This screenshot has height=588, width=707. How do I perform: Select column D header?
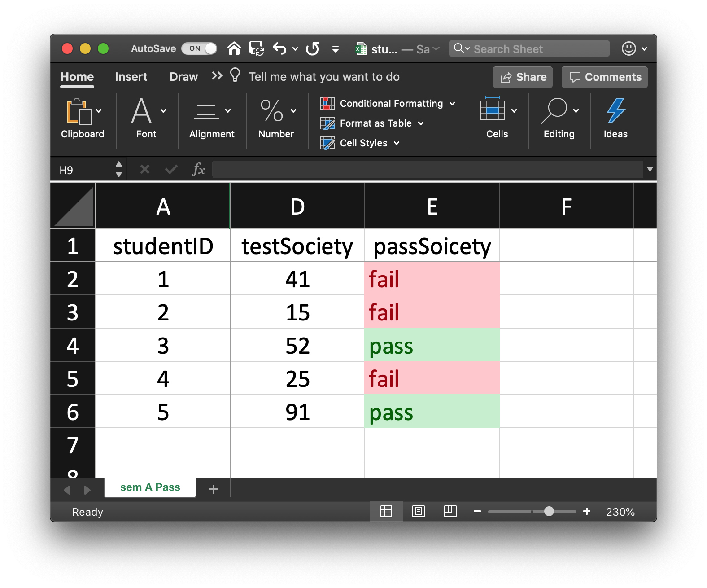(x=297, y=206)
